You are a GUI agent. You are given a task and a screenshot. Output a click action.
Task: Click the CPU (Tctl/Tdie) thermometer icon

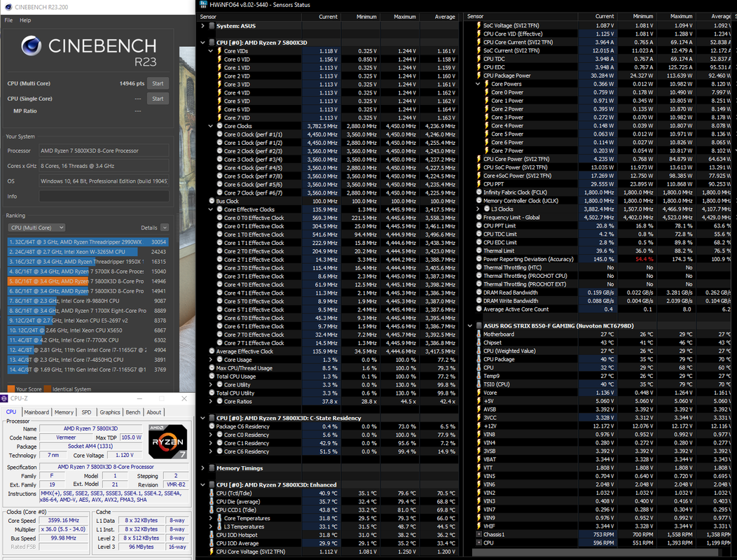212,493
